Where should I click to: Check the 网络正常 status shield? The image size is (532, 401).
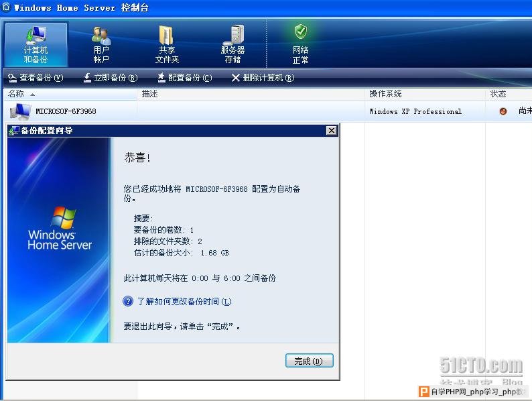point(300,44)
